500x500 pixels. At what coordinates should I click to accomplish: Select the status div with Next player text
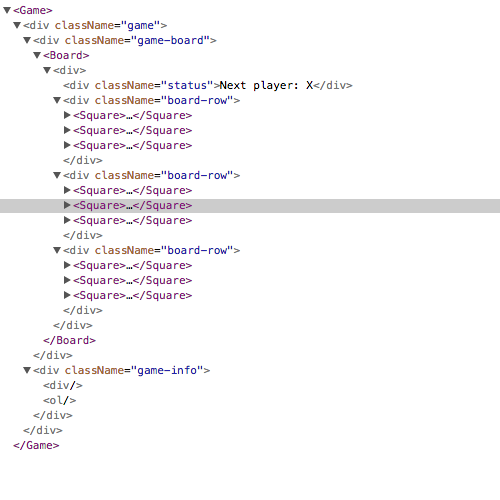coord(208,85)
